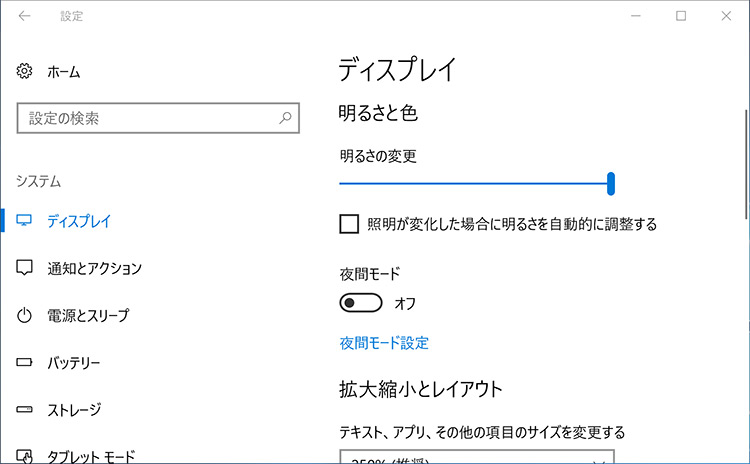Click the Battery icon
The width and height of the screenshot is (750, 464).
pyautogui.click(x=25, y=363)
